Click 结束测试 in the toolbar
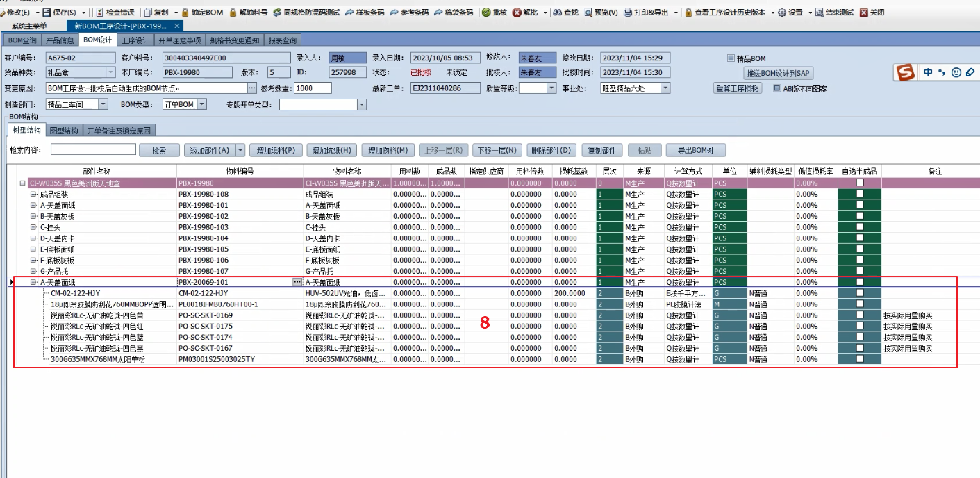 (834, 13)
